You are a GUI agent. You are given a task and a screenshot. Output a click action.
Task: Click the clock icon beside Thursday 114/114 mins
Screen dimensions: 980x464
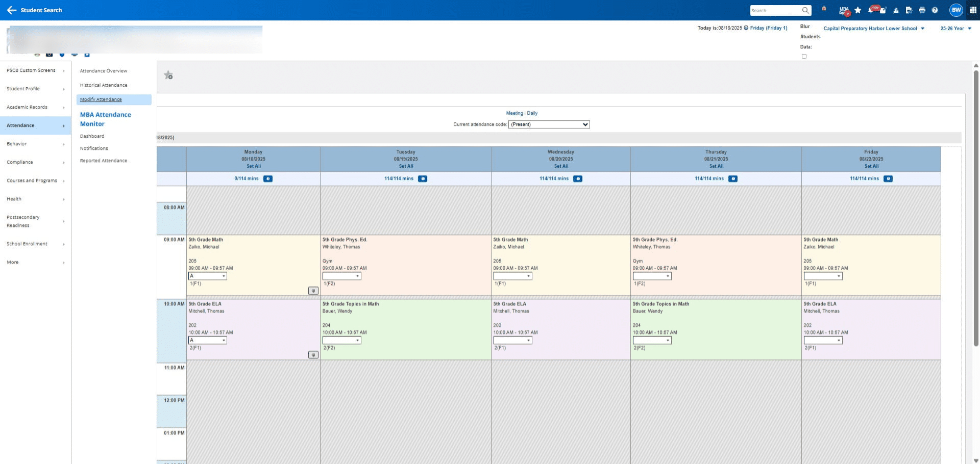pyautogui.click(x=733, y=179)
